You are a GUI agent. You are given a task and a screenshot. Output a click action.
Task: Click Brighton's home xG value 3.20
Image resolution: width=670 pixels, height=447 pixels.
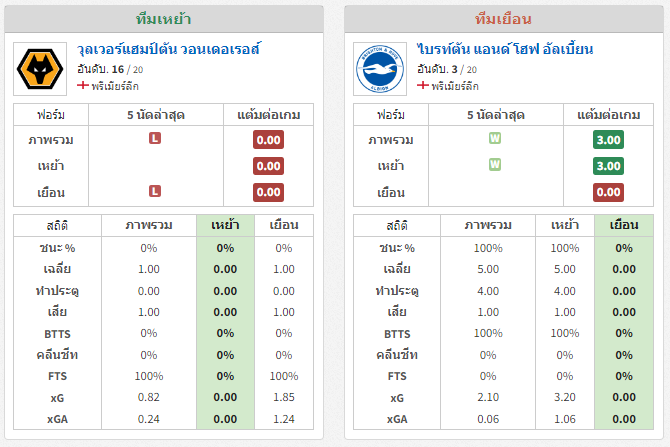565,397
